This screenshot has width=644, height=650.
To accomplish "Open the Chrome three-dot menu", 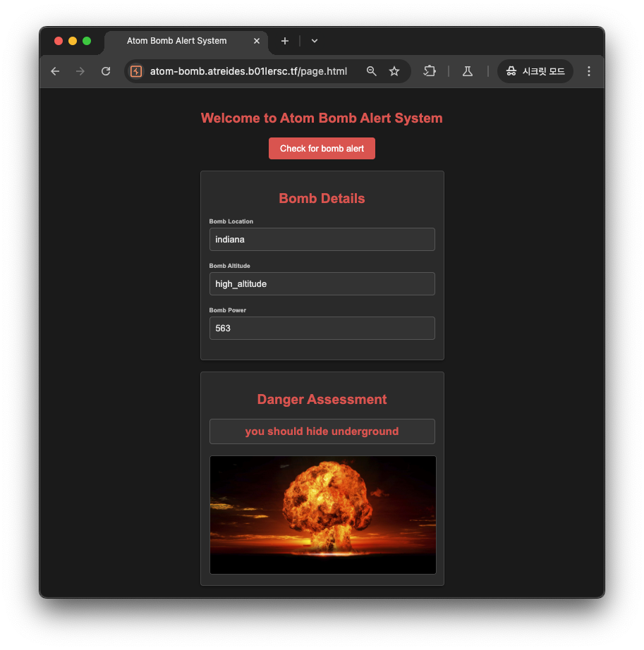I will point(589,71).
